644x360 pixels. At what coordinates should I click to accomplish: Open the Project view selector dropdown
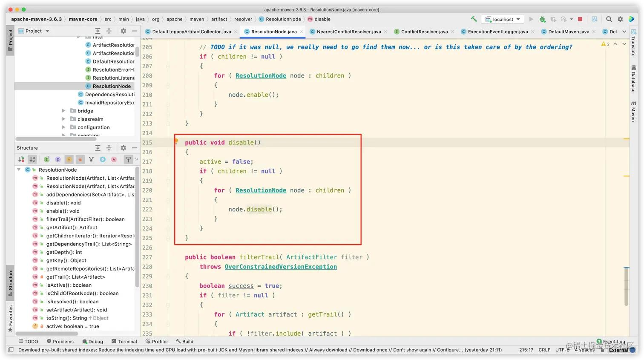pos(34,31)
